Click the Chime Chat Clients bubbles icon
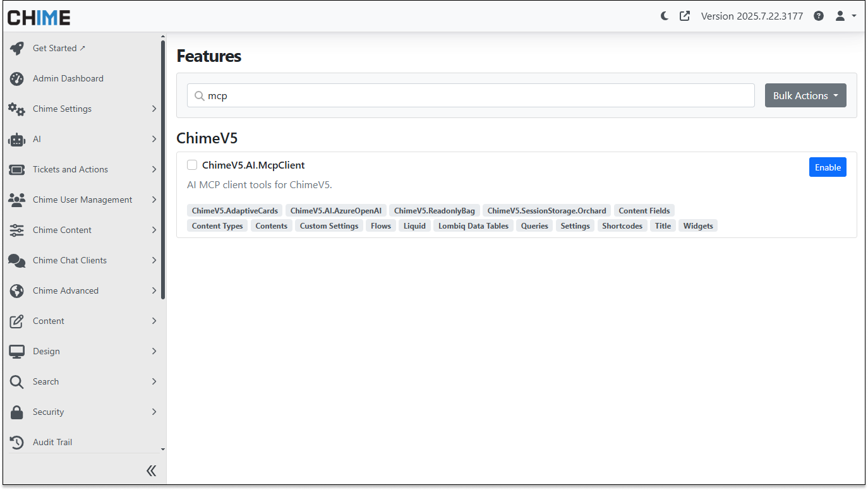Screen dimensions: 868x490 (x=17, y=260)
